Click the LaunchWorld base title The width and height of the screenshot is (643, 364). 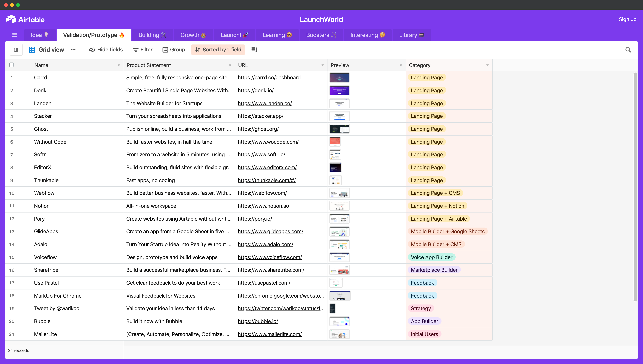tap(321, 20)
